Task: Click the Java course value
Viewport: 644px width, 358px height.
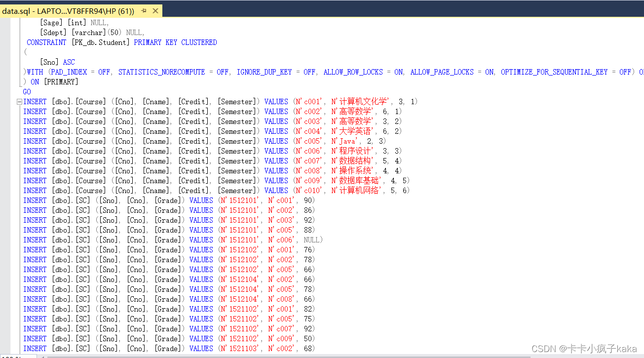Action: pyautogui.click(x=347, y=141)
